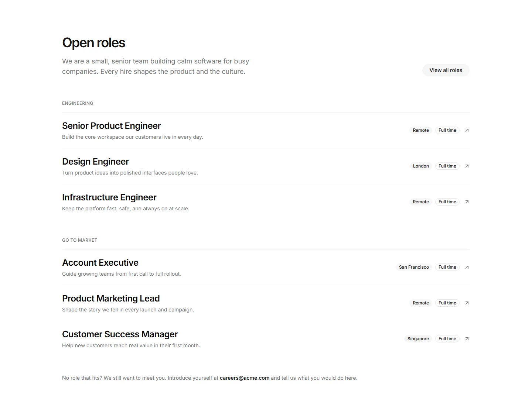Screen dimensions: 532x417
Task: Open the arrow icon for Product Marketing Lead
Action: 467,303
